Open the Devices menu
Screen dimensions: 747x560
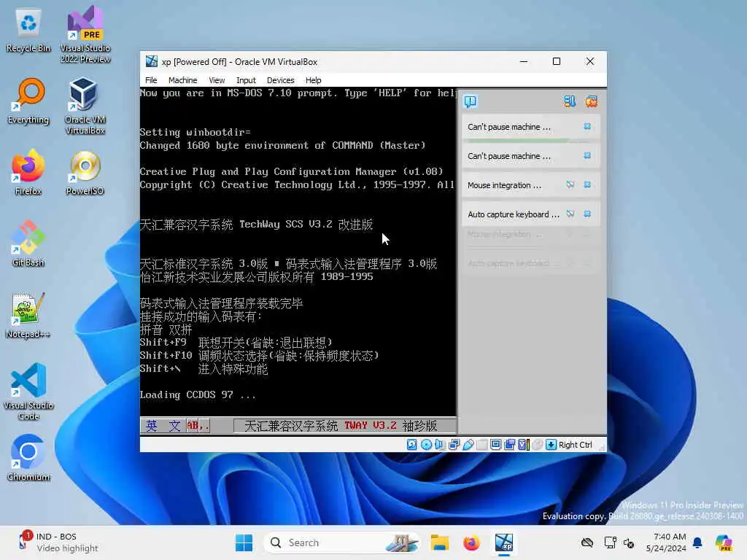(280, 80)
